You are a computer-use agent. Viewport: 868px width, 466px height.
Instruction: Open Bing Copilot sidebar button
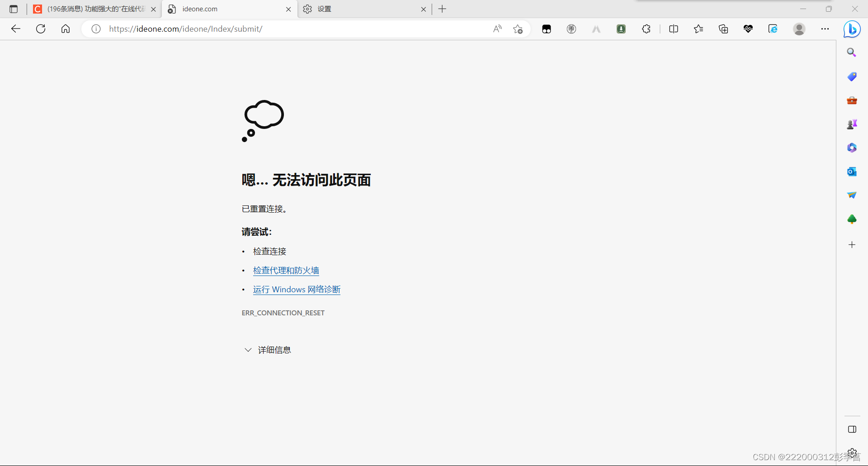[852, 29]
